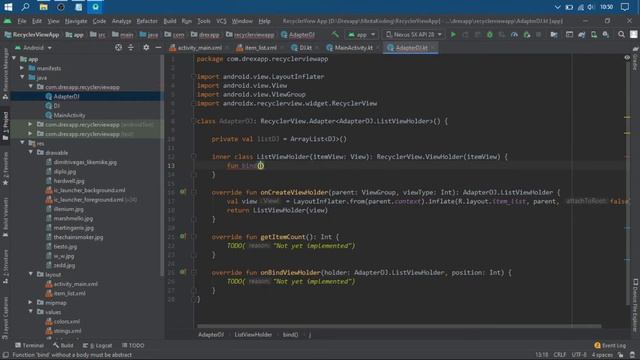Viewport: 640px width, 360px height.
Task: Click the Make Project hammer icon
Action: coord(335,35)
